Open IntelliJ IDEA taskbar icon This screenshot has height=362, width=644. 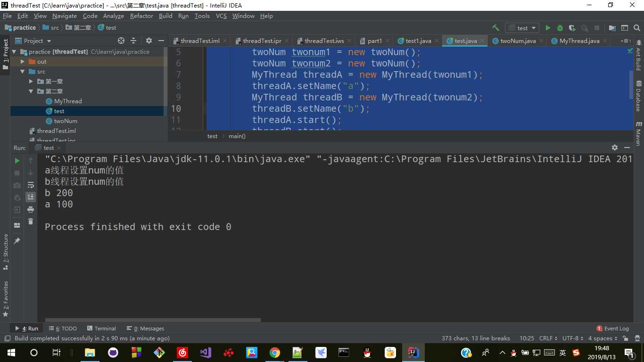coord(413,352)
